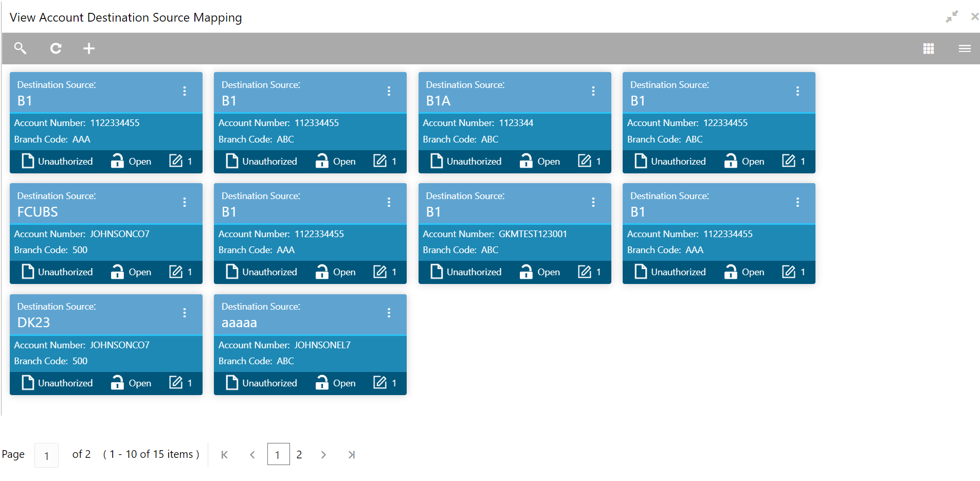This screenshot has width=980, height=481.
Task: Click the Open status label on the DK23 card
Action: (140, 383)
